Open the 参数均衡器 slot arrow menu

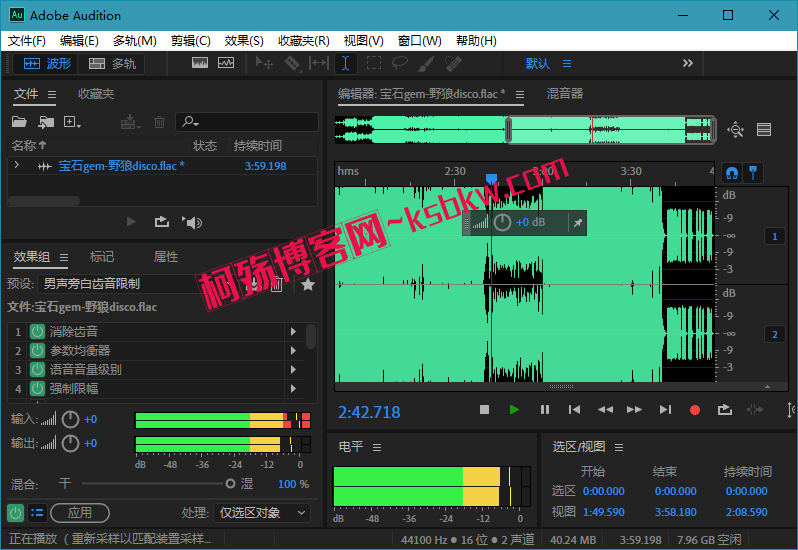point(293,351)
